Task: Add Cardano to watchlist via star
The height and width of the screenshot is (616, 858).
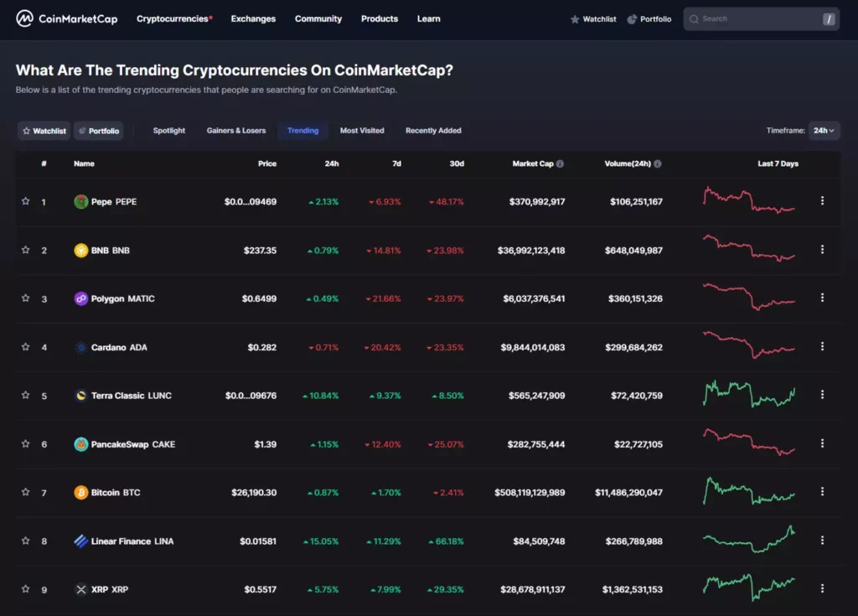Action: pos(27,347)
